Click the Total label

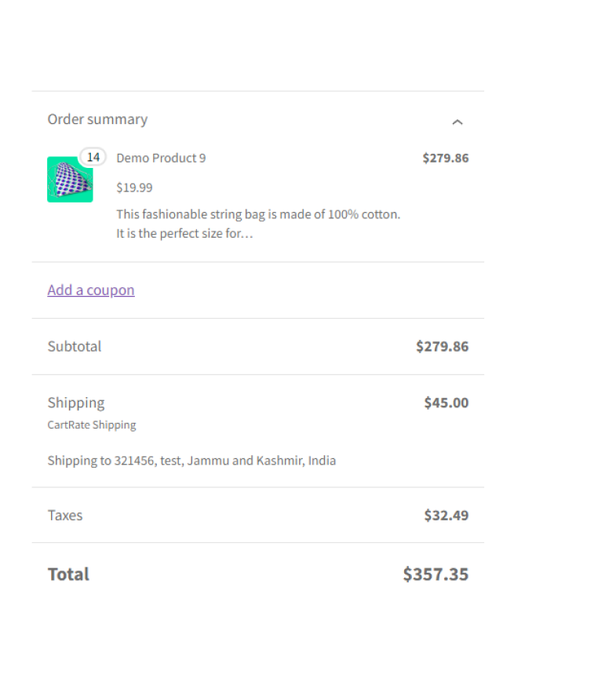[x=69, y=574]
